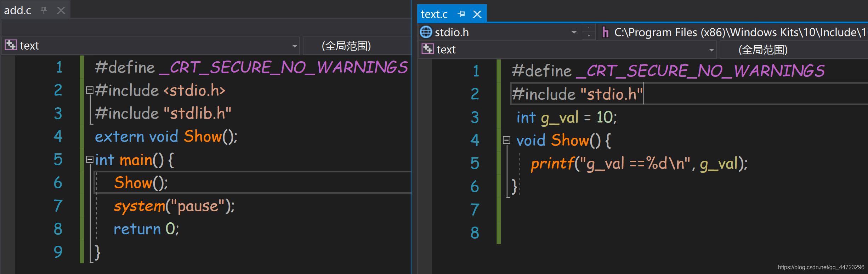Click the Windows Kits include path field
The height and width of the screenshot is (274, 868).
pyautogui.click(x=733, y=32)
